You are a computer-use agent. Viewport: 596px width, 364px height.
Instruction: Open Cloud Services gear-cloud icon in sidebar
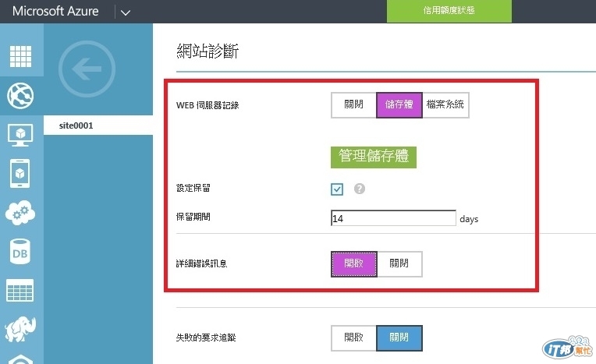[20, 212]
